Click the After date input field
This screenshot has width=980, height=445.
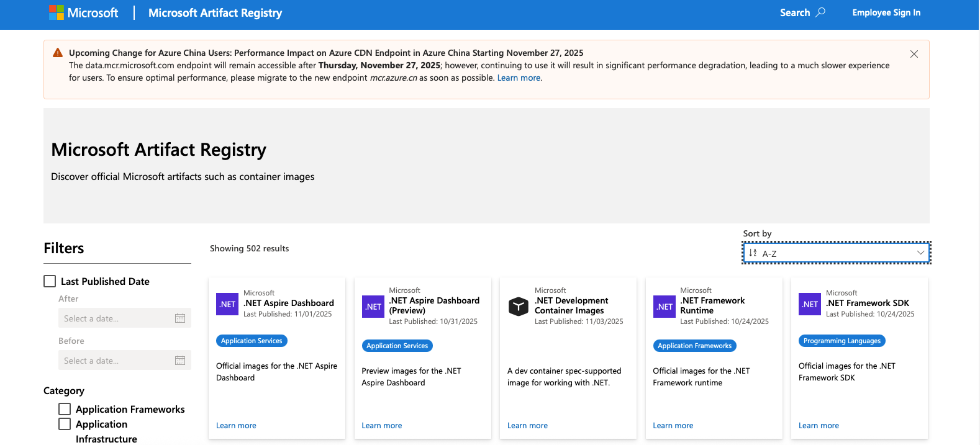pyautogui.click(x=115, y=318)
